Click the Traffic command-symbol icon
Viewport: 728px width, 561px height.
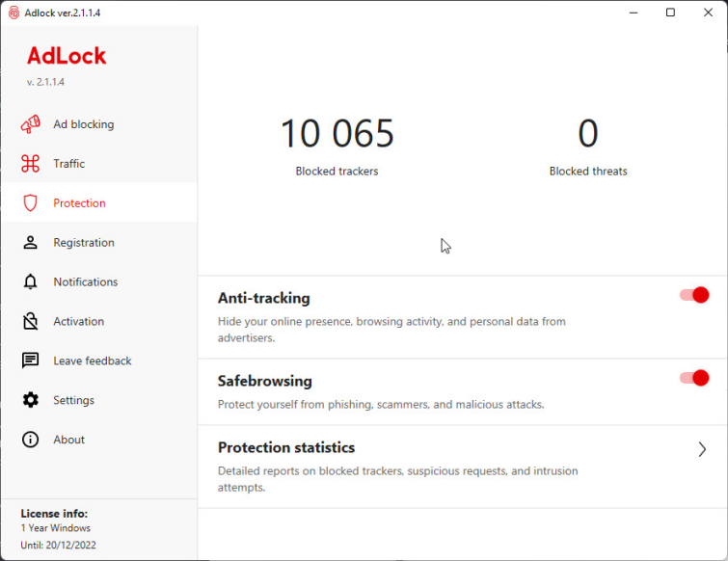point(31,164)
